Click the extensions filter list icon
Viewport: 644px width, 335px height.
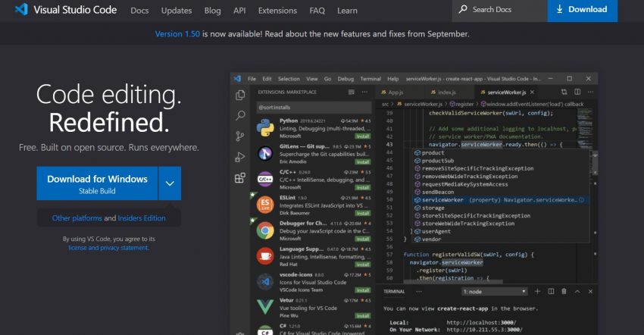pos(352,92)
